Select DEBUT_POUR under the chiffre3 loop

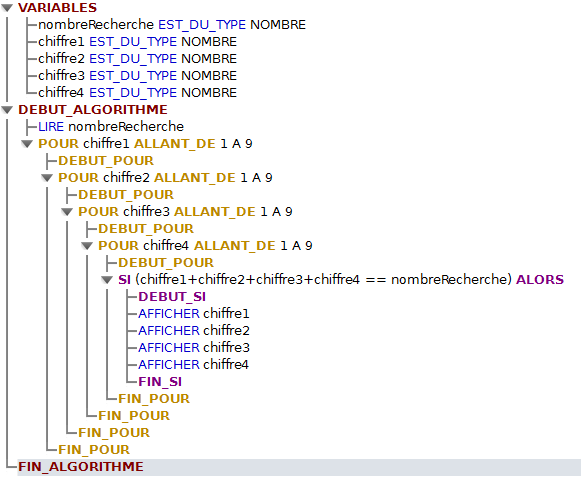click(x=146, y=229)
